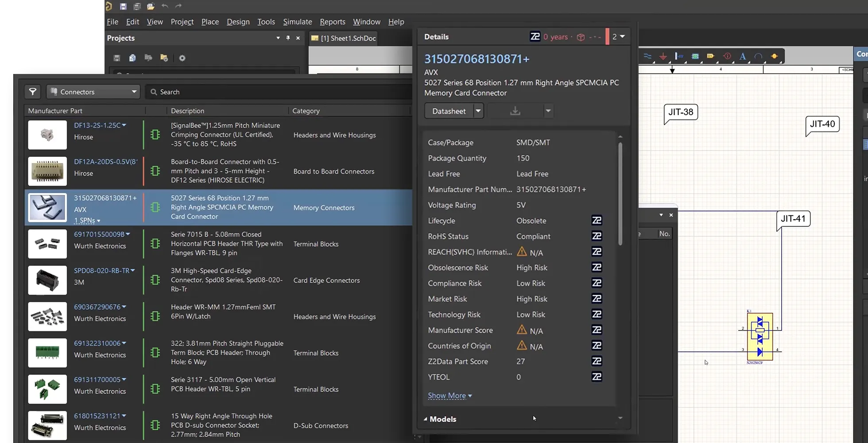Open the SPD08-020-RB-TR part dropdown arrow
868x443 pixels.
(133, 270)
